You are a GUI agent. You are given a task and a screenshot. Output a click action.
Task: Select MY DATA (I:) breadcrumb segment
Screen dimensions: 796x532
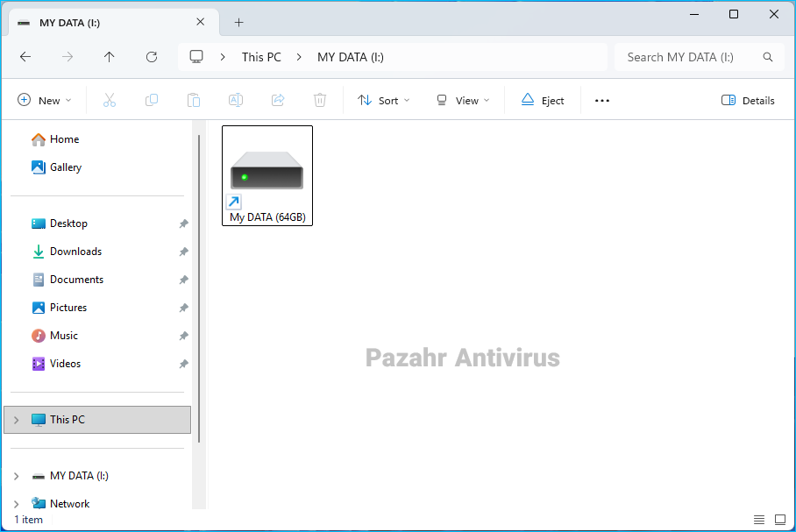351,57
